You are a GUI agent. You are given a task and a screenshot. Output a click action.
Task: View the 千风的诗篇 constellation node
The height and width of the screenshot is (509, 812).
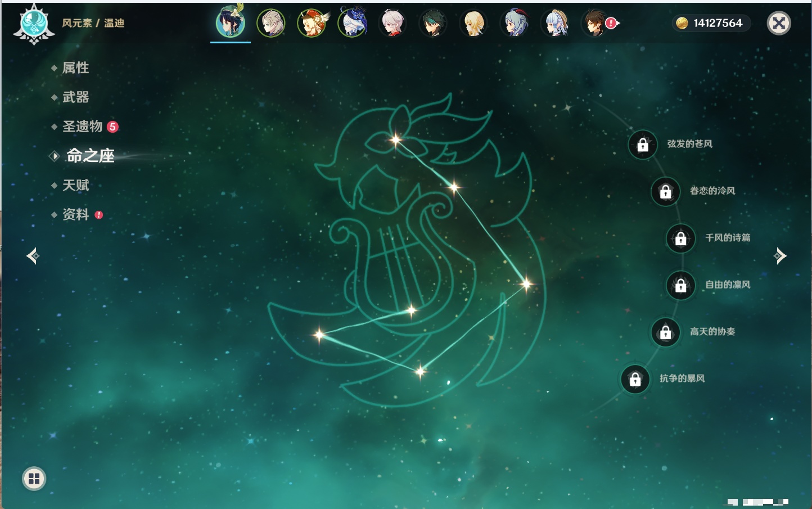(x=680, y=238)
